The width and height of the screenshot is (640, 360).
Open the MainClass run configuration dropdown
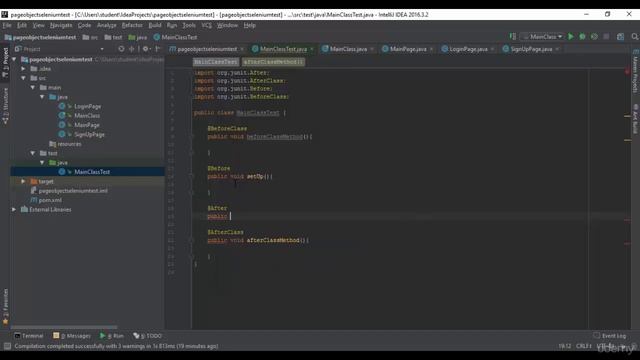[542, 37]
